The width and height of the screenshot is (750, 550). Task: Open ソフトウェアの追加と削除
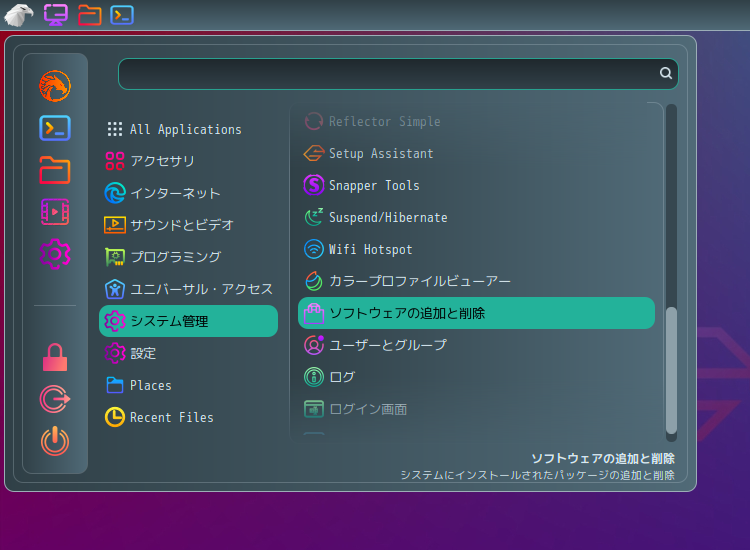pyautogui.click(x=476, y=313)
